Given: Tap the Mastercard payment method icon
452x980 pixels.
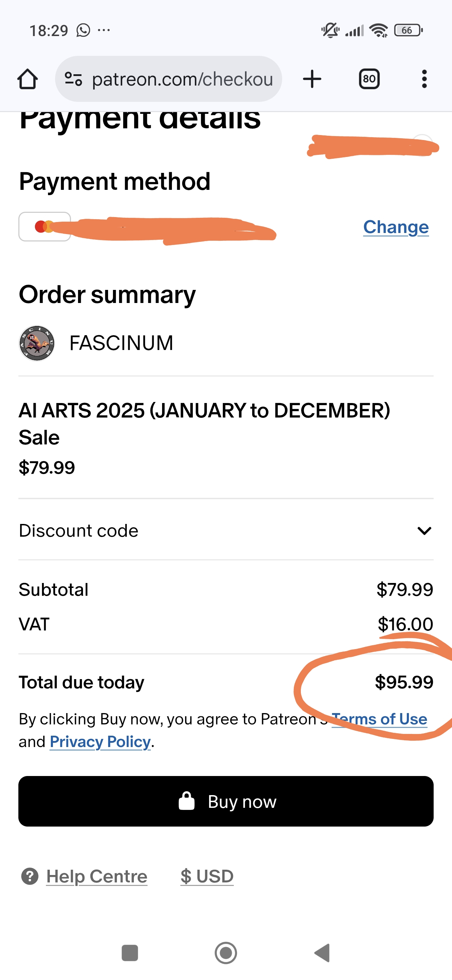Looking at the screenshot, I should pos(44,227).
